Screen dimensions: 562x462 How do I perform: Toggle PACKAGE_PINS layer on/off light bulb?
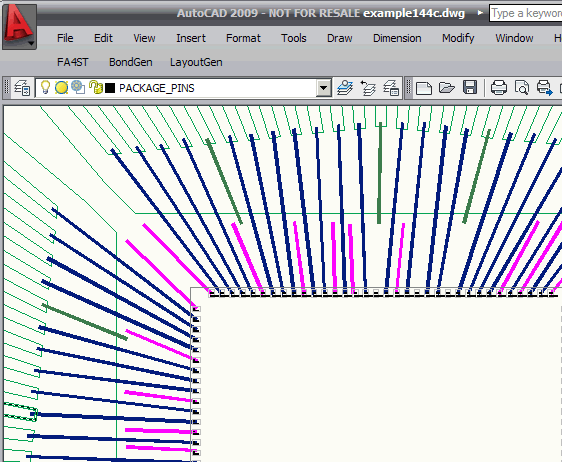pyautogui.click(x=45, y=87)
